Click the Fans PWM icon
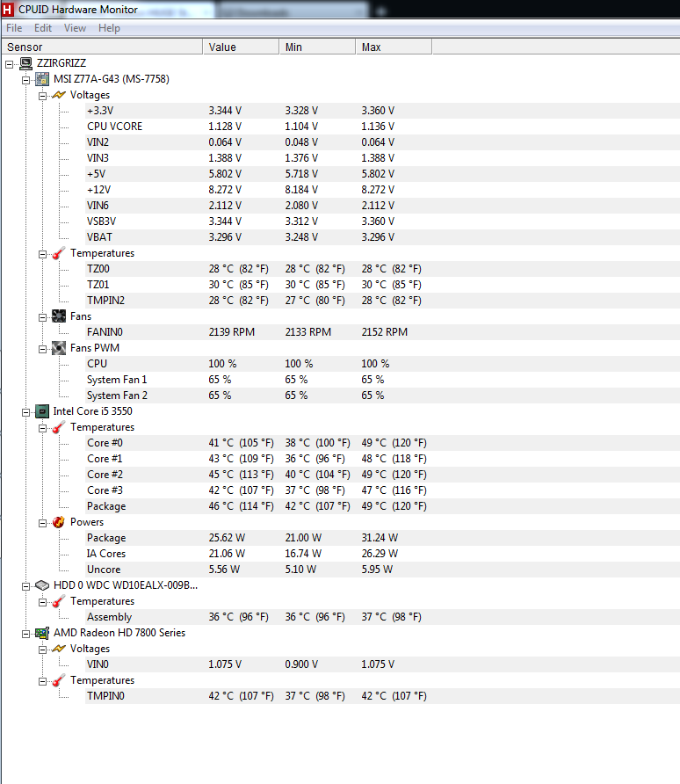Screen dimensions: 680x784 (x=59, y=348)
